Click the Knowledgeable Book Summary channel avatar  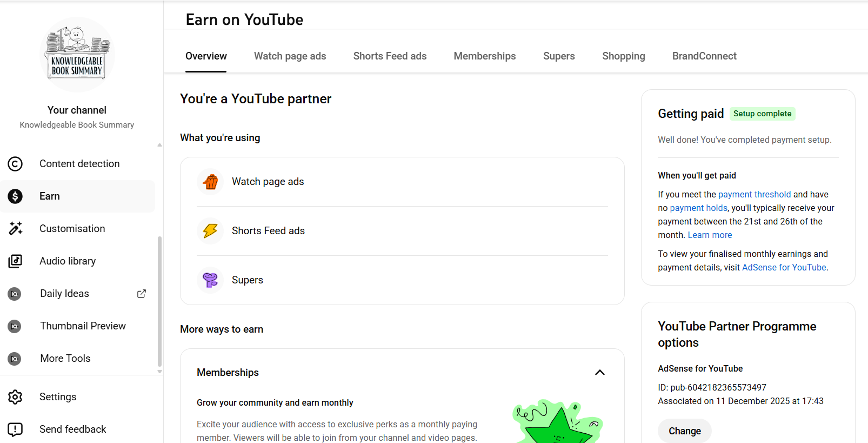click(77, 54)
